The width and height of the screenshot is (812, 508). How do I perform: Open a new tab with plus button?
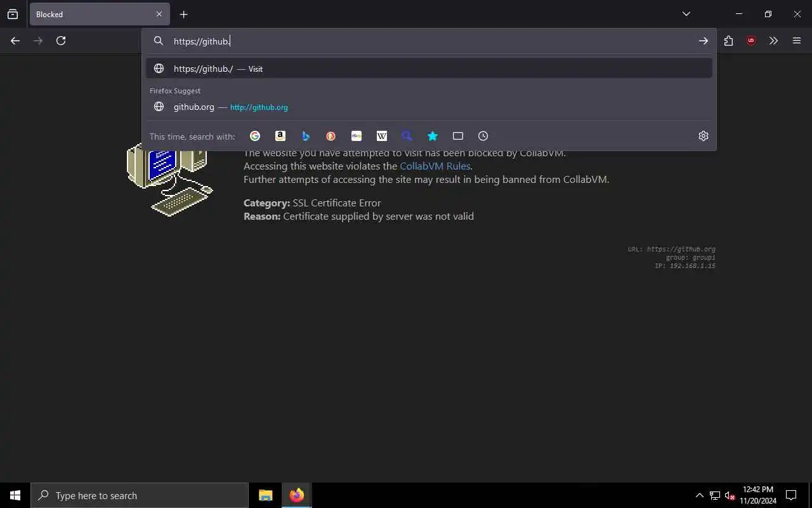(183, 14)
